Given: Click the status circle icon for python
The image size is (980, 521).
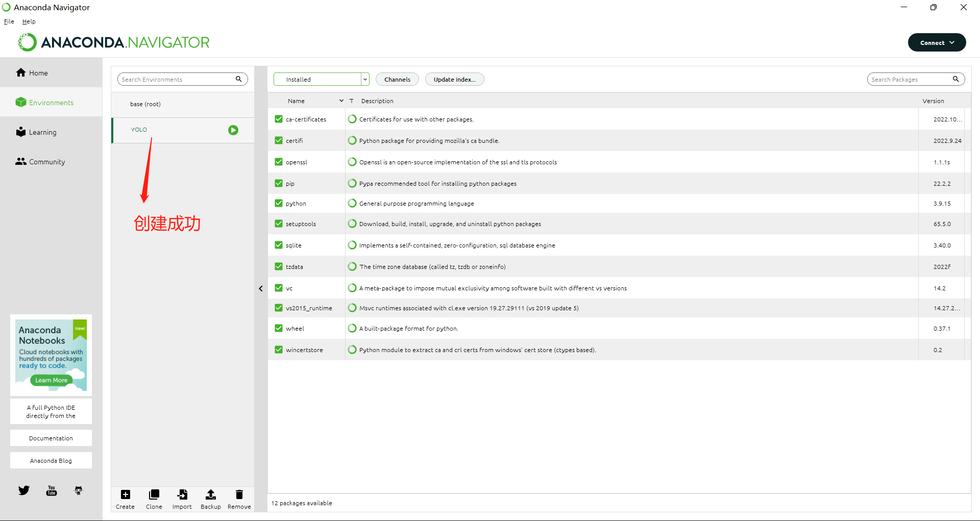Looking at the screenshot, I should [352, 203].
